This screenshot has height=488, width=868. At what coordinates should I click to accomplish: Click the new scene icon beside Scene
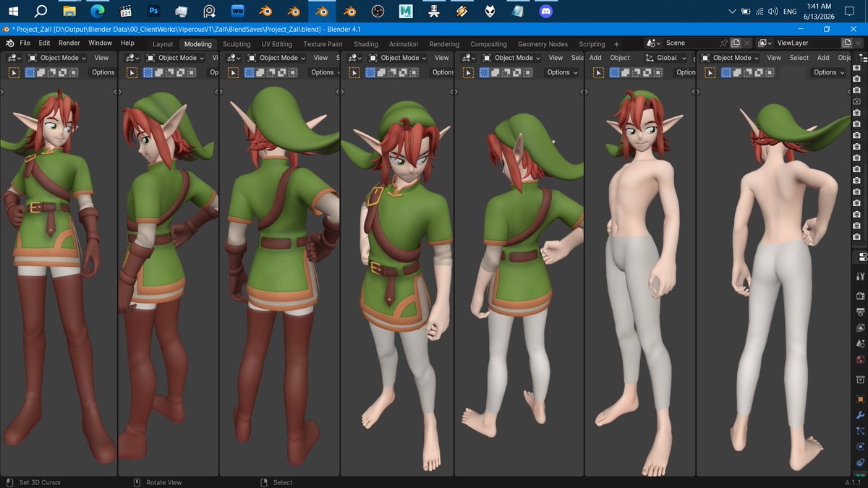click(736, 43)
